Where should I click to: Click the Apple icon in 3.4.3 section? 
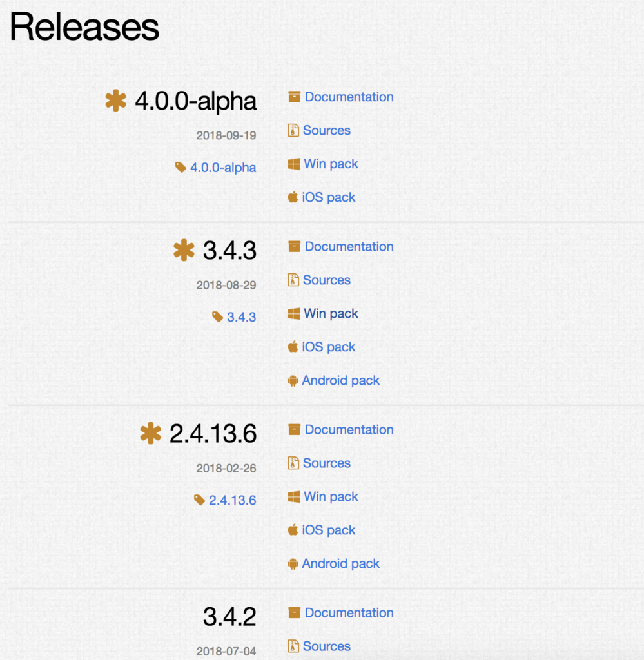[293, 346]
